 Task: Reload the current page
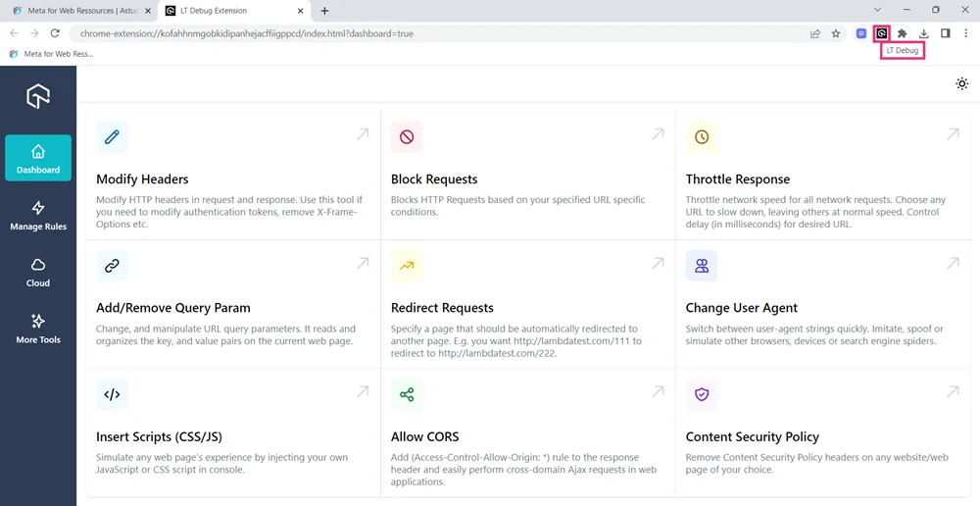[55, 33]
